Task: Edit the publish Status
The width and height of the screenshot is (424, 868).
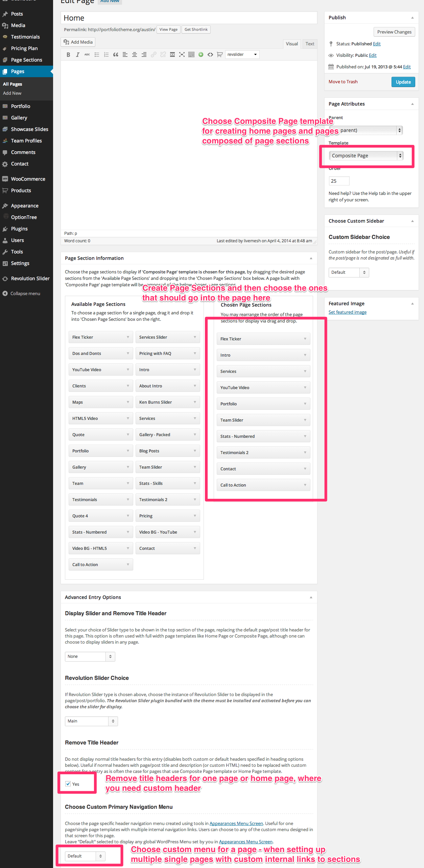Action: coord(377,44)
